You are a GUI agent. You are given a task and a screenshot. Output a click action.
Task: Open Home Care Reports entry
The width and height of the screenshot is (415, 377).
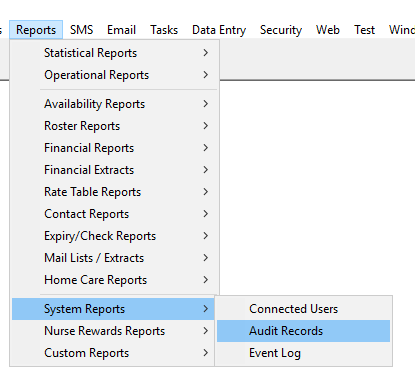coord(115,280)
